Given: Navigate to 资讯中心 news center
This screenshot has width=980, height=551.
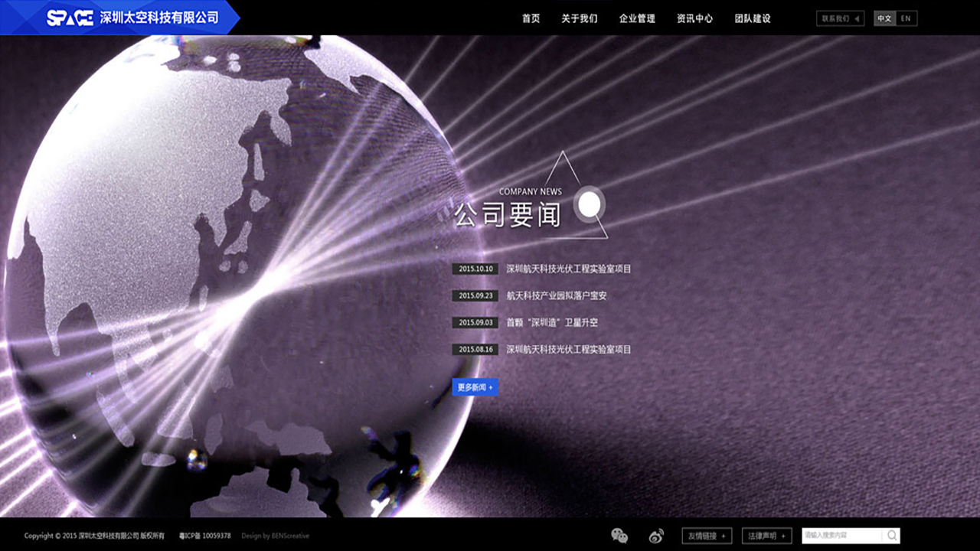Looking at the screenshot, I should pos(694,18).
